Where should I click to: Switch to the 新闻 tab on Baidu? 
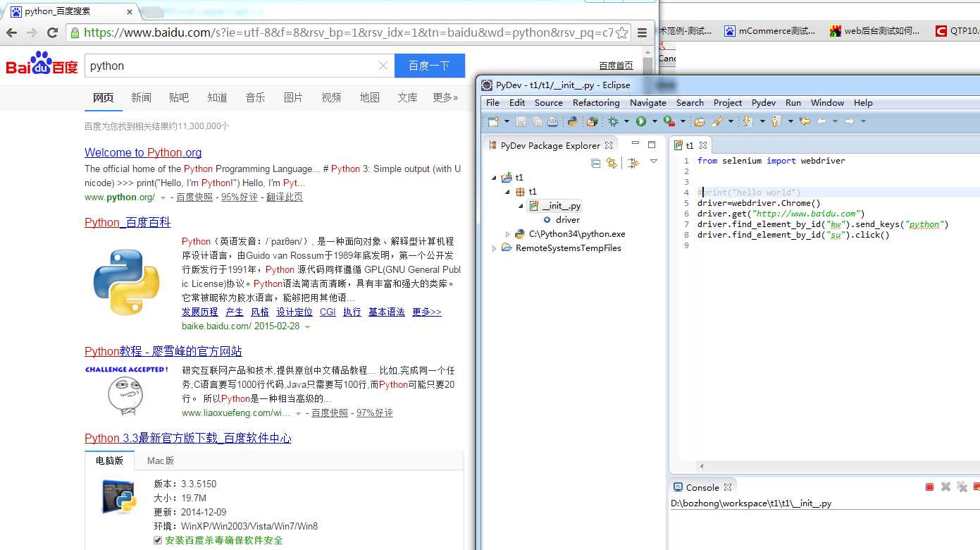tap(141, 97)
